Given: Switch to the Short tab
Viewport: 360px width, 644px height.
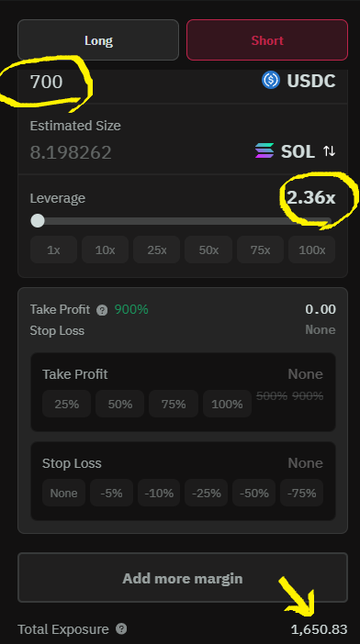Looking at the screenshot, I should tap(267, 40).
